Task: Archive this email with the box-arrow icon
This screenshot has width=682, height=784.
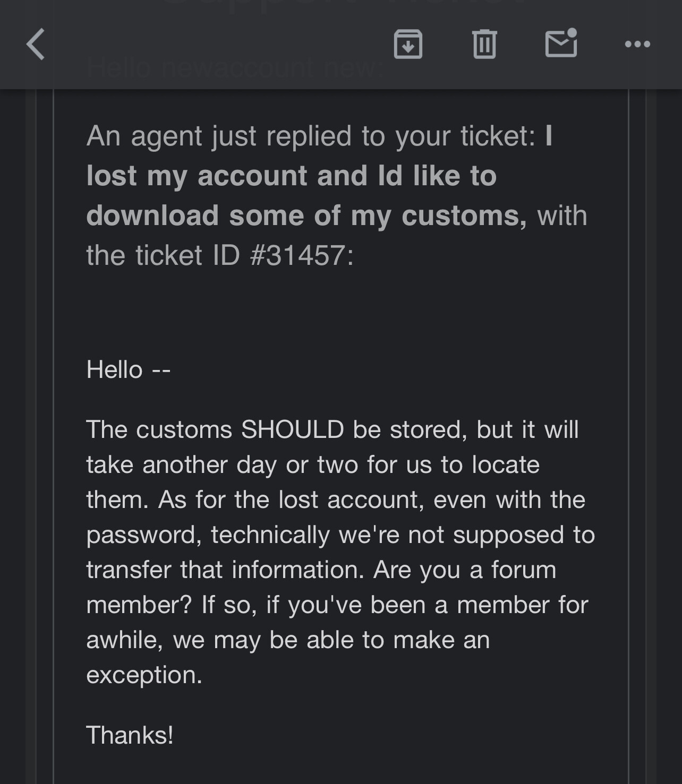Action: pos(408,44)
